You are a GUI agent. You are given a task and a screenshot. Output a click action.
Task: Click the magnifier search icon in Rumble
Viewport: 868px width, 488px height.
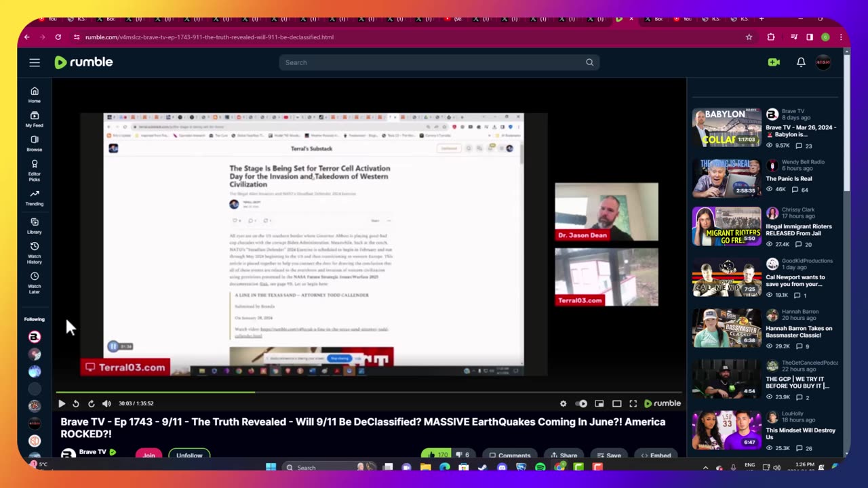click(589, 62)
